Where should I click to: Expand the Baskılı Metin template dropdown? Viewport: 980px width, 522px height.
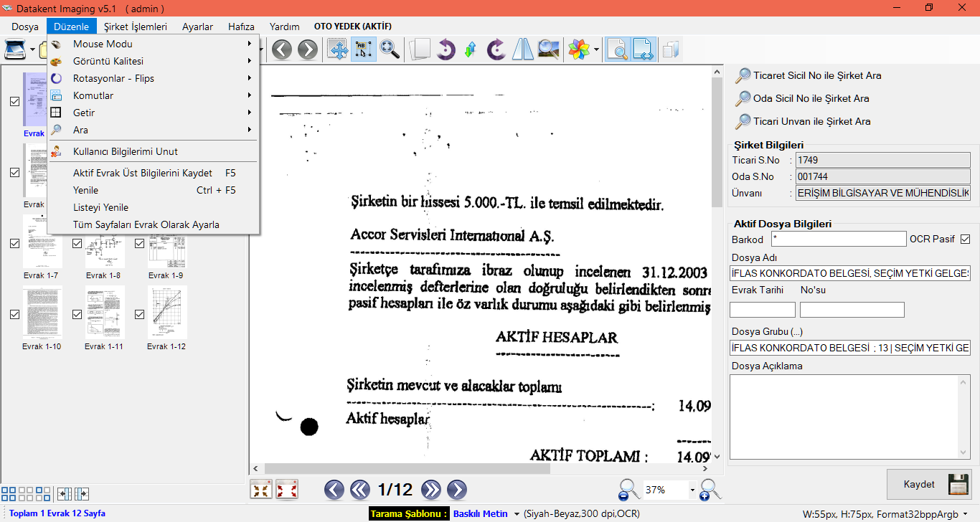coord(516,514)
